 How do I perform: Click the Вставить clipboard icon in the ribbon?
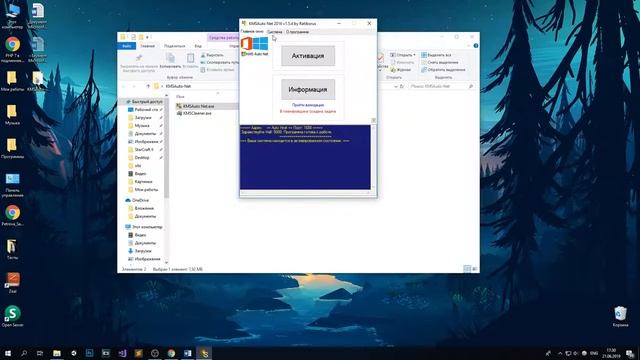[190, 58]
